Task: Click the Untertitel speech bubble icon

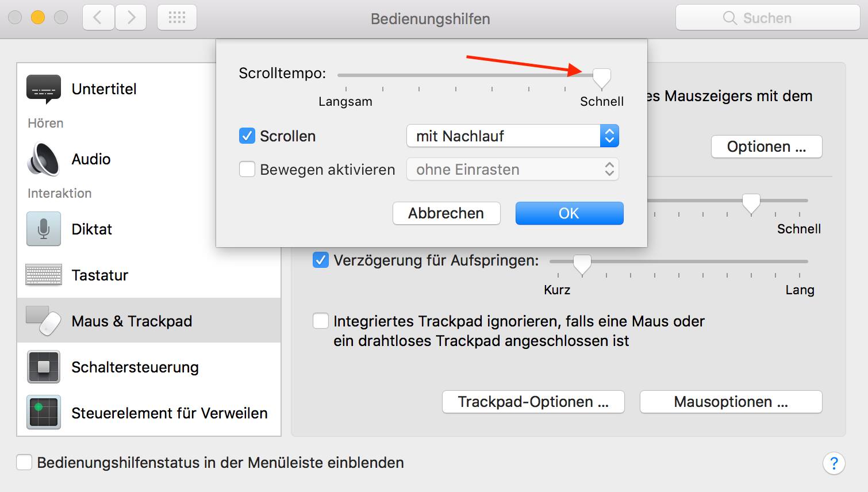Action: (x=44, y=89)
